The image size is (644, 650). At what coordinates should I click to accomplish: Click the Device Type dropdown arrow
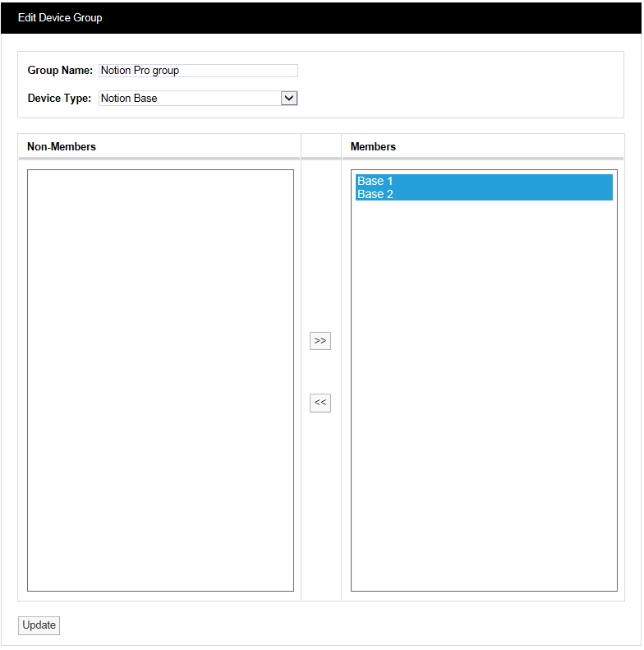click(x=288, y=98)
